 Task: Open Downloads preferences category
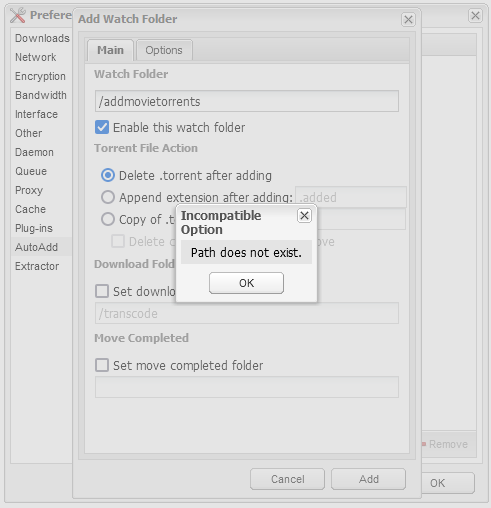[41, 38]
